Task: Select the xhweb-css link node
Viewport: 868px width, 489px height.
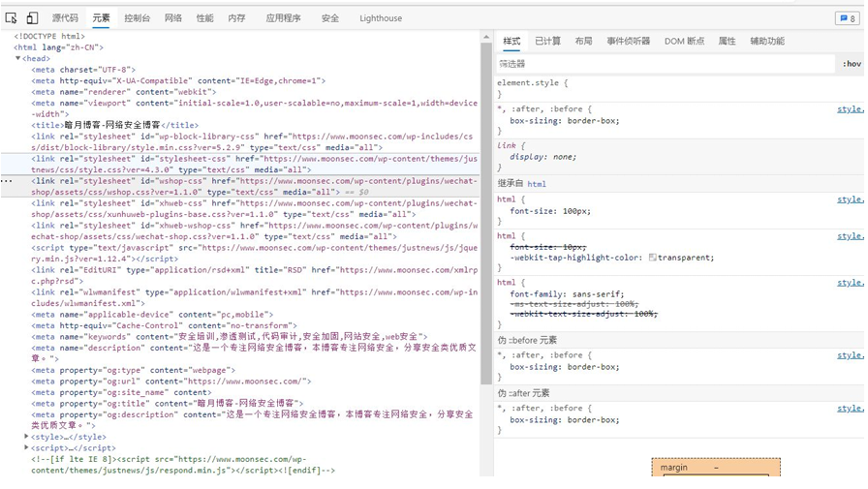Action: (254, 208)
